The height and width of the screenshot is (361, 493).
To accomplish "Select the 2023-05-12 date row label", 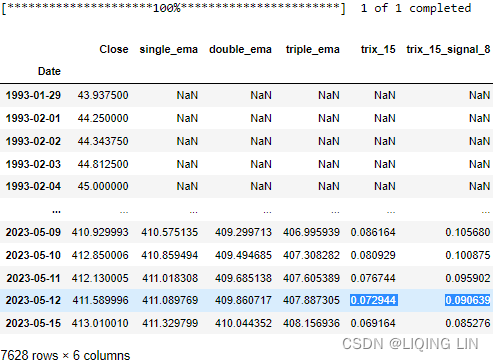I will tap(33, 300).
